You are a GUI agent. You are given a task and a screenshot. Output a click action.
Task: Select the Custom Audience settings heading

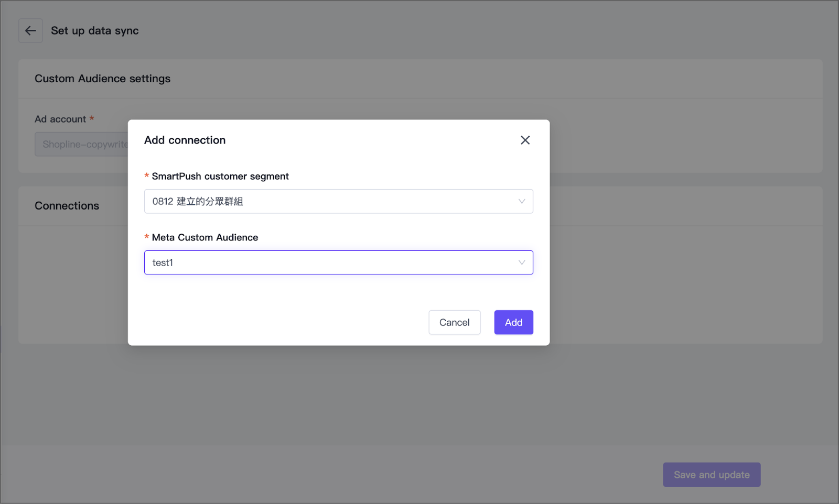(x=103, y=79)
